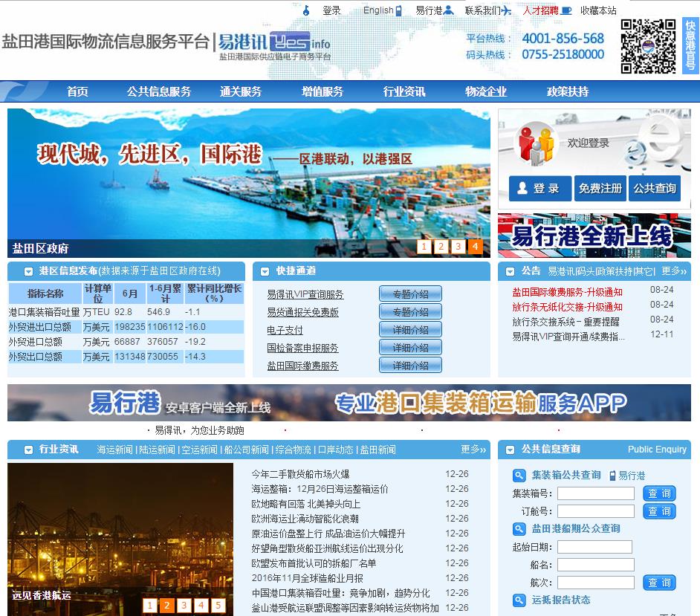Click 更多 in the 公告 panel
The height and width of the screenshot is (616, 700).
[x=674, y=271]
